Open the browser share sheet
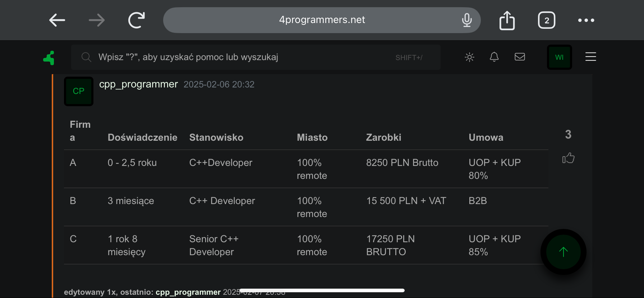This screenshot has height=298, width=644. coord(507,20)
